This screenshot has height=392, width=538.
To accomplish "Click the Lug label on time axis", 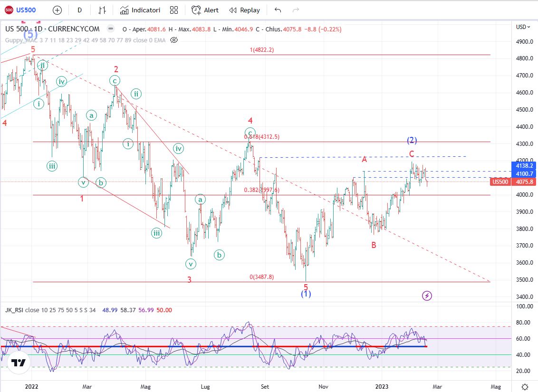I will pos(205,386).
